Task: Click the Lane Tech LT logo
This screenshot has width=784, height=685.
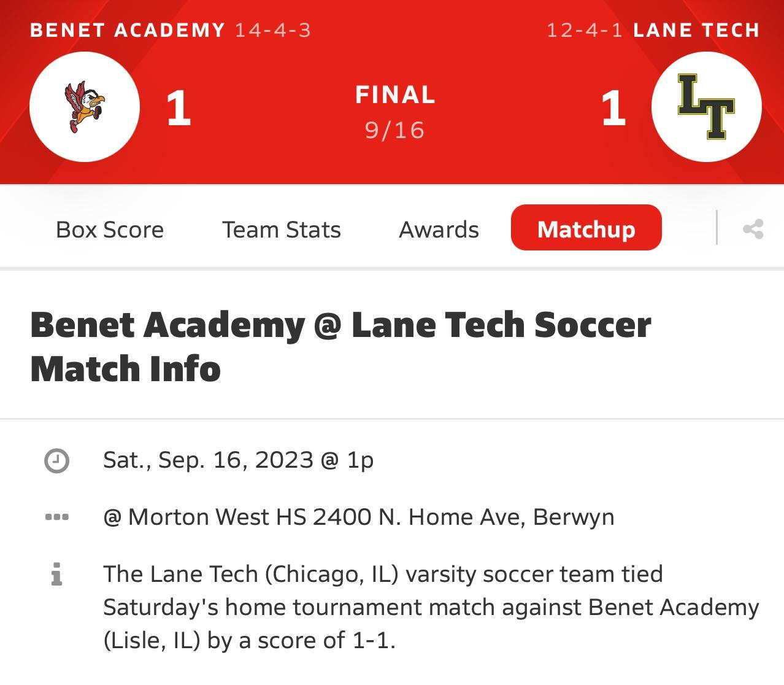Action: point(706,107)
